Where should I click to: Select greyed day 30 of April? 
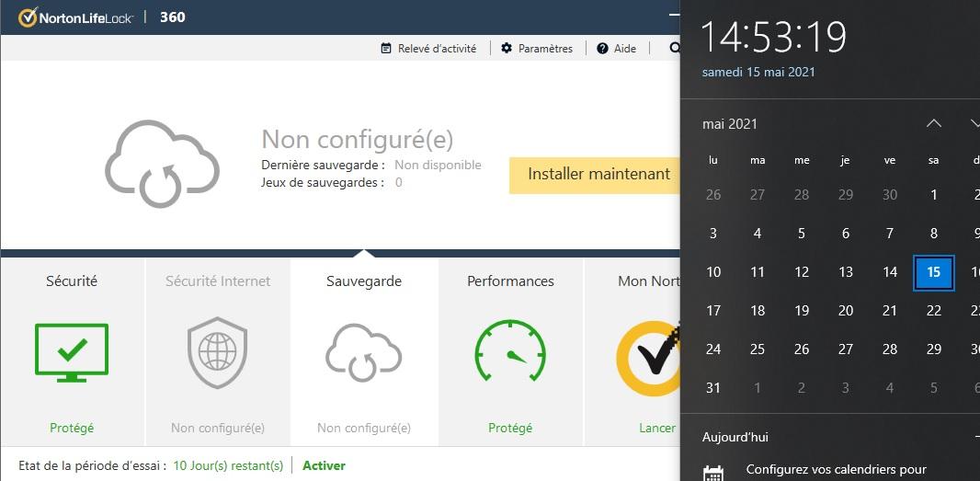tap(890, 195)
